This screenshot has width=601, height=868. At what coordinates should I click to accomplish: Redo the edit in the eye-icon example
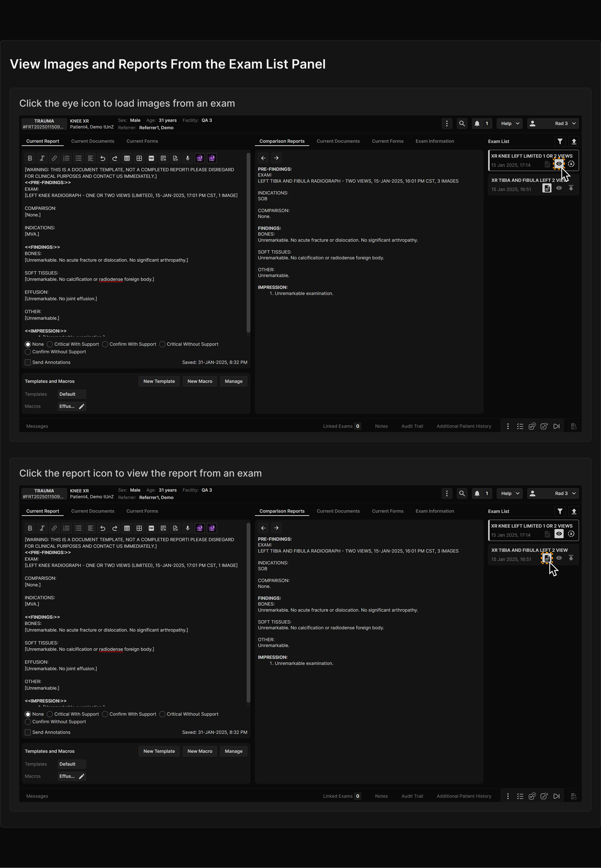click(x=115, y=158)
